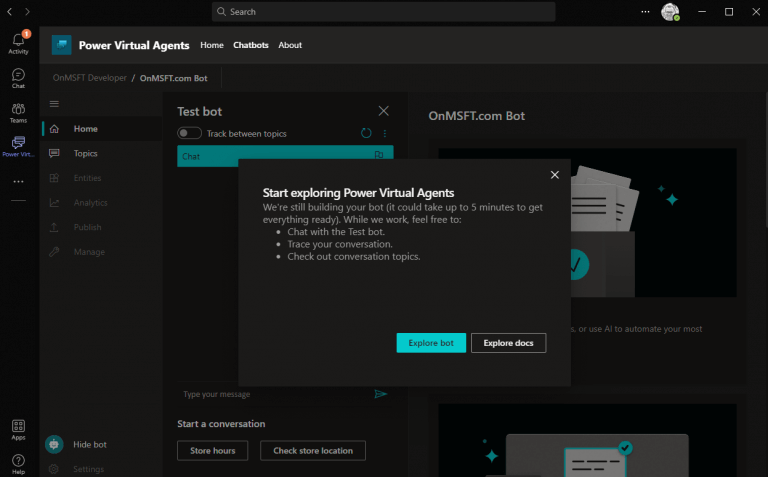Open the profile avatar menu
The width and height of the screenshot is (768, 477).
(x=670, y=12)
